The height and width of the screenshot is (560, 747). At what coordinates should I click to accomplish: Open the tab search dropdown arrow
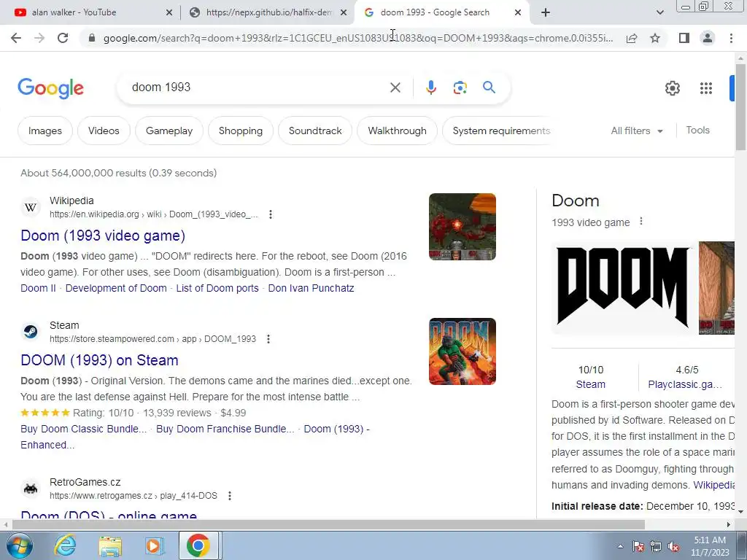coord(659,13)
